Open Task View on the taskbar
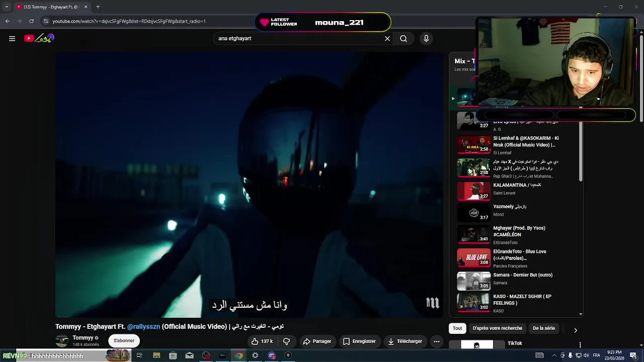Screen dimensions: 644x362 (139, 355)
